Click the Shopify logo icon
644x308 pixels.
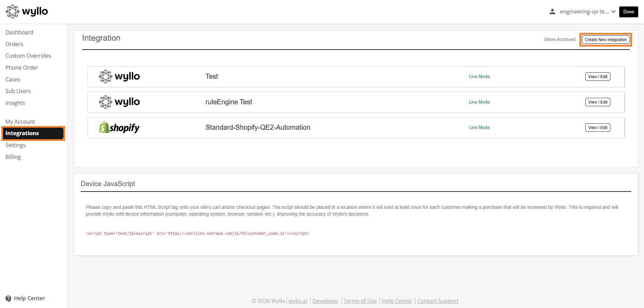[119, 127]
